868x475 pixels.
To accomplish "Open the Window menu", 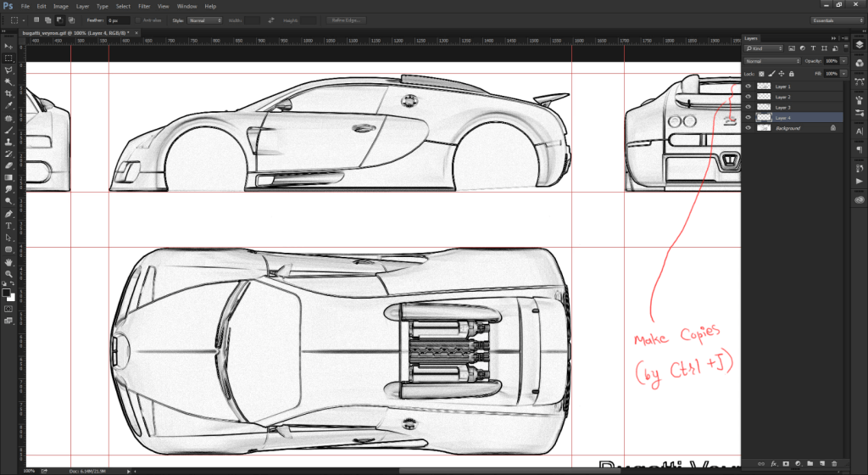I will click(x=187, y=6).
